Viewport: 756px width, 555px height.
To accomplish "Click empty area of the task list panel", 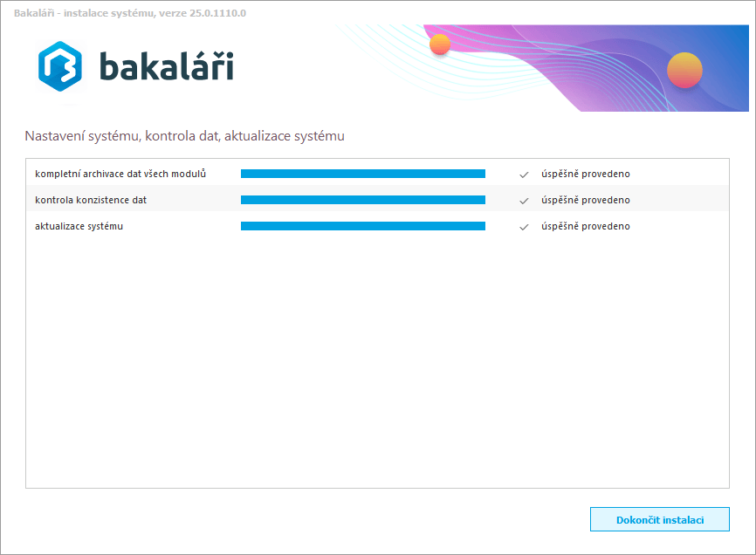I will tap(375, 367).
